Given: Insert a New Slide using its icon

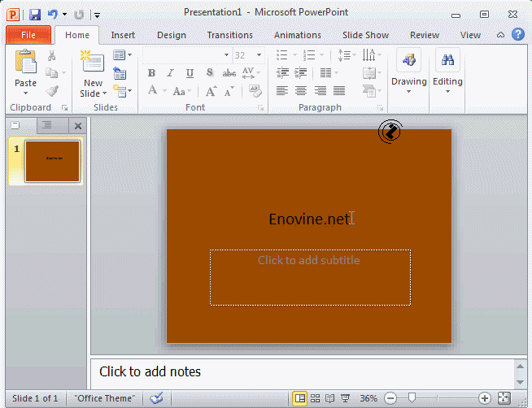Looking at the screenshot, I should pos(93,63).
